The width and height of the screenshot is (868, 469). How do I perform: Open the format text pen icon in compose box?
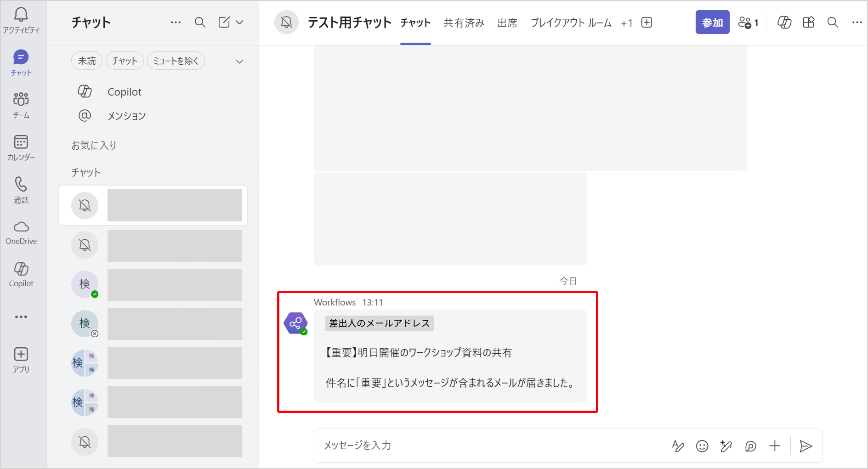(678, 446)
